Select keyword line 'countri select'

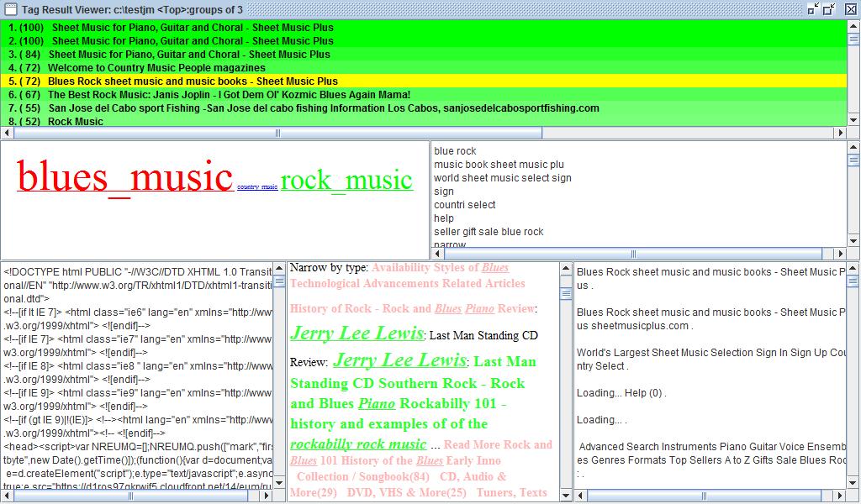pos(464,205)
